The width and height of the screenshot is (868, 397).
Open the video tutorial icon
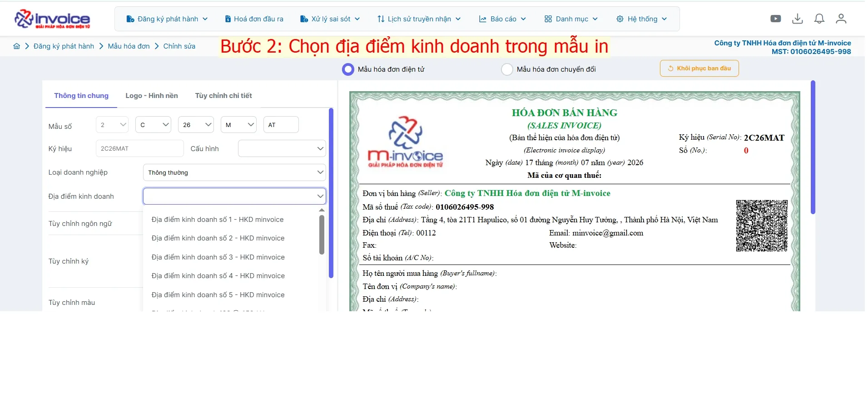pyautogui.click(x=776, y=19)
